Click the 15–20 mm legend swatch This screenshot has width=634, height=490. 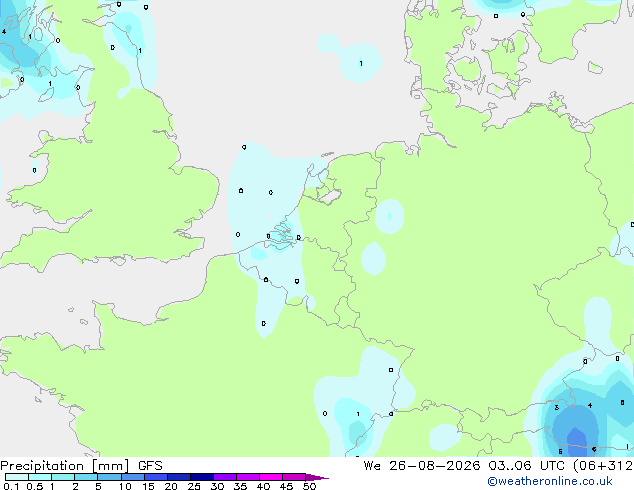point(155,477)
